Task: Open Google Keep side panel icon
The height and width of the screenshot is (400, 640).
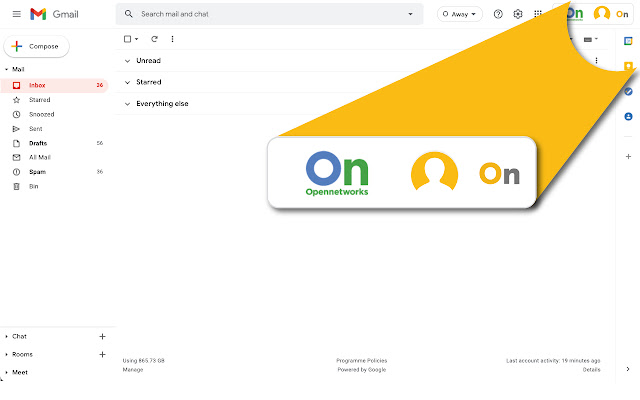Action: 628,66
